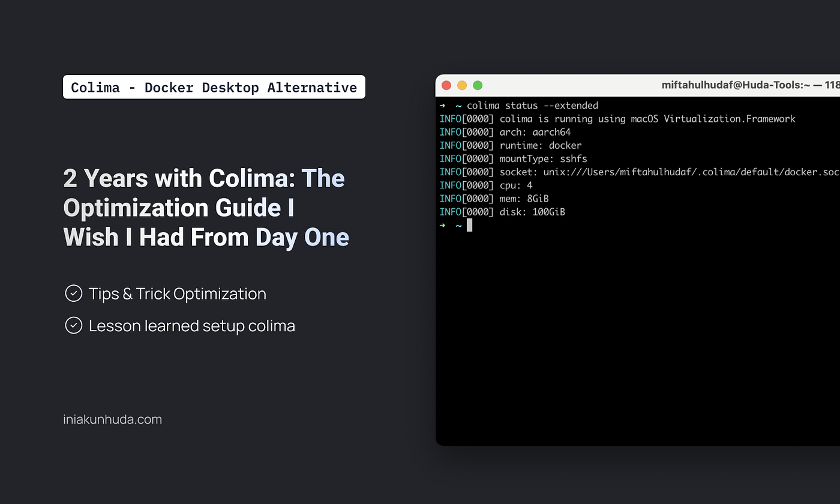The height and width of the screenshot is (504, 840).
Task: Click the 'cpu: 4' output line
Action: pyautogui.click(x=486, y=185)
